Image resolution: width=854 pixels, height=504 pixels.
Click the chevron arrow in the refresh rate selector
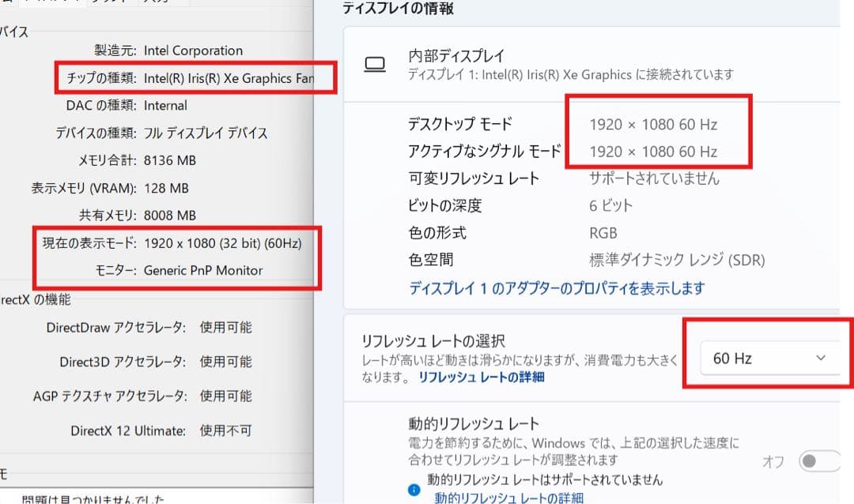coord(822,357)
